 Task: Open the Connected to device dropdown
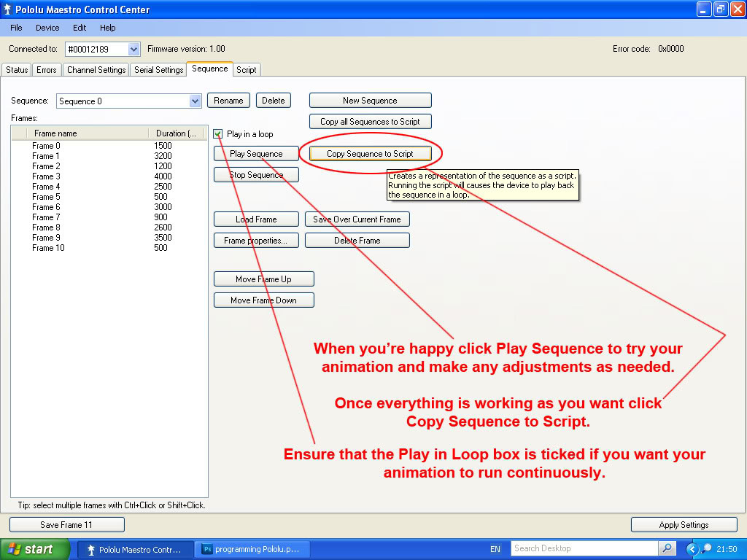pos(134,49)
